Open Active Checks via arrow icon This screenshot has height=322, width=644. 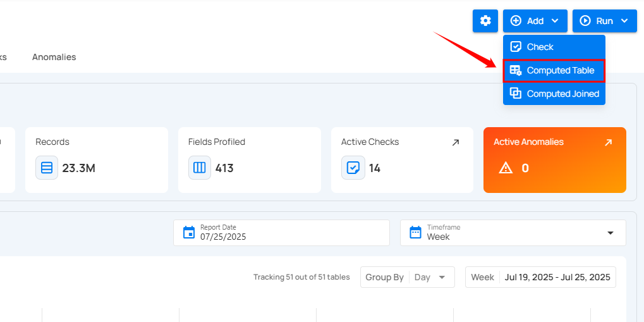tap(456, 143)
